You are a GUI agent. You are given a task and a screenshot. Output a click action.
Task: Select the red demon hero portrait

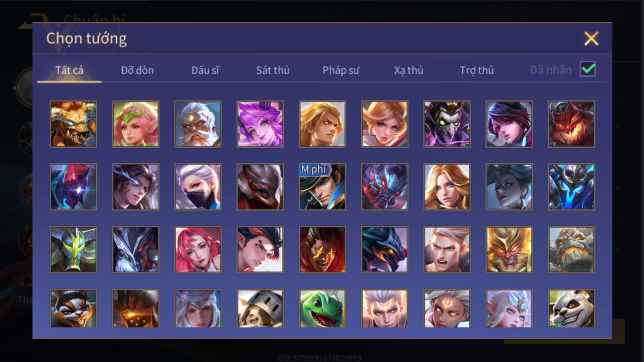click(571, 124)
